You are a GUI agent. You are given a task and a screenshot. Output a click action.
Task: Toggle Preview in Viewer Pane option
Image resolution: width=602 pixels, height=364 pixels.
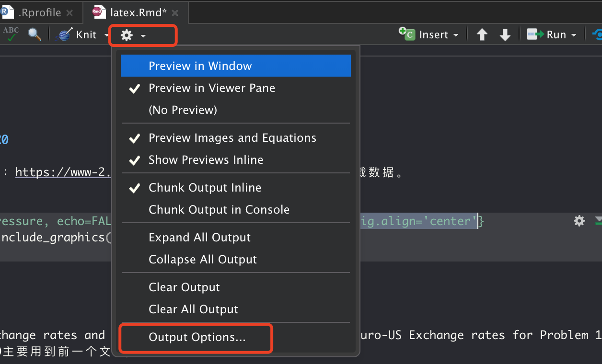(x=212, y=88)
